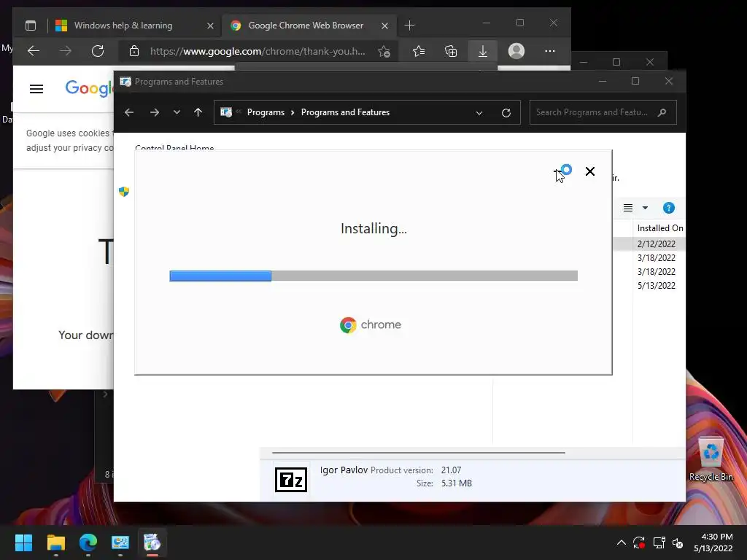Close the Google Chrome Web Browser tab
747x560 pixels.
coord(384,26)
